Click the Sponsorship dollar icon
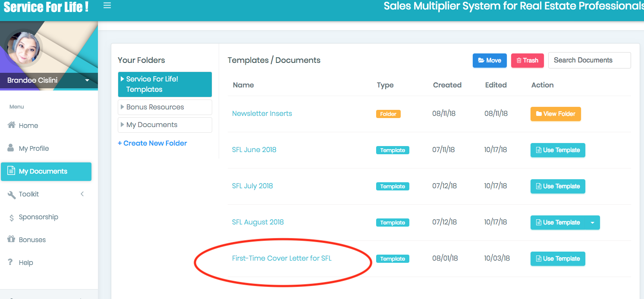Viewport: 644px width, 299px height. 12,218
